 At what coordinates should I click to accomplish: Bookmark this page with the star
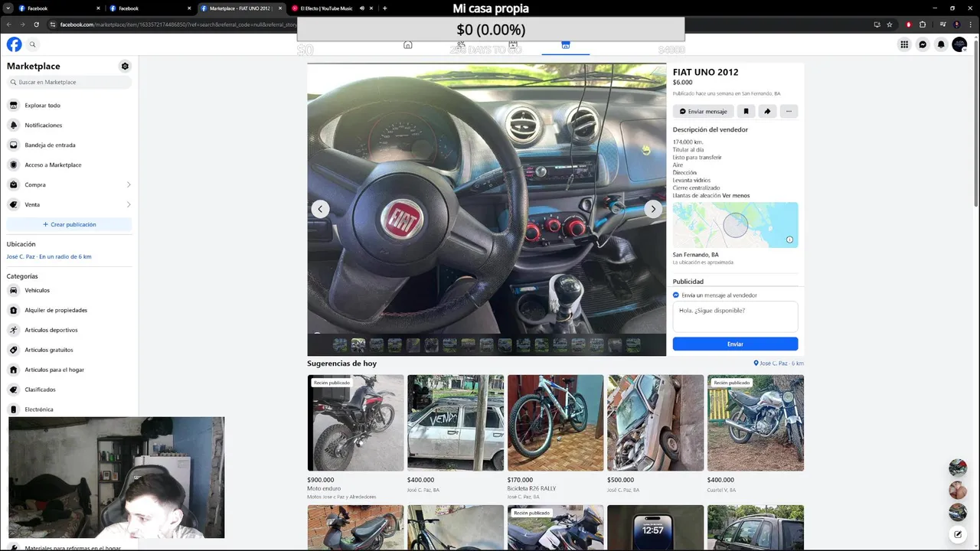(890, 24)
